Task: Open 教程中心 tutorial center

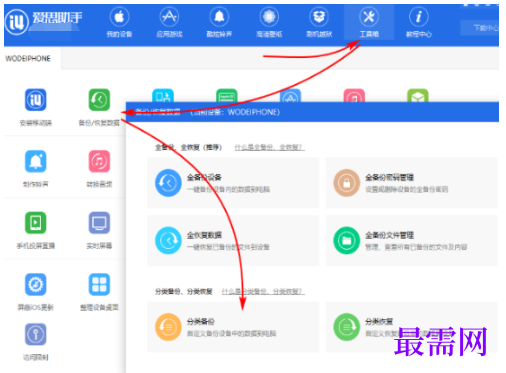Action: (x=419, y=22)
